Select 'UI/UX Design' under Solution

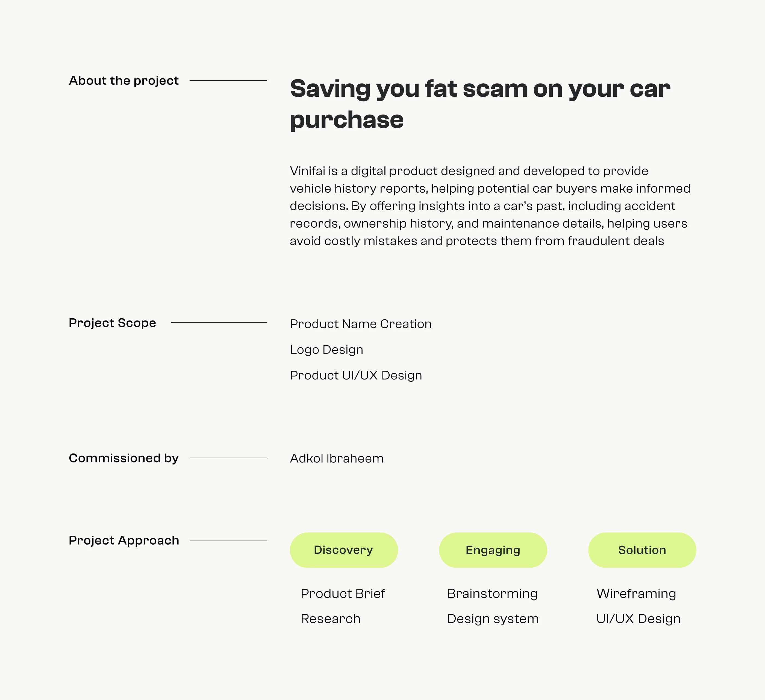(x=638, y=619)
